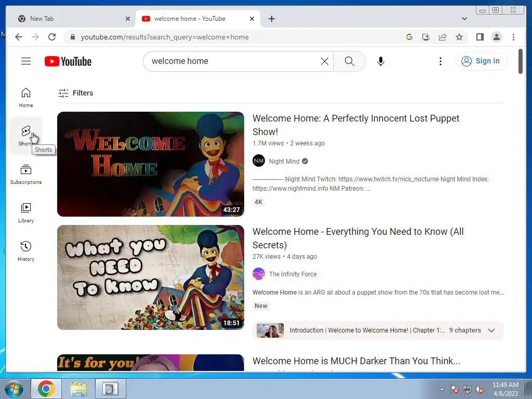Click the Introduction chapter preview thumbnail
532x399 pixels.
pyautogui.click(x=270, y=330)
